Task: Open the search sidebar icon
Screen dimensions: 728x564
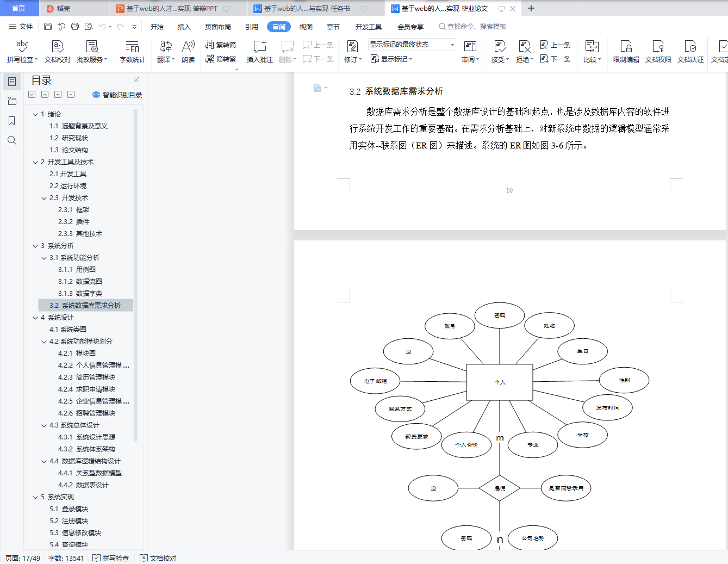Action: coord(11,140)
